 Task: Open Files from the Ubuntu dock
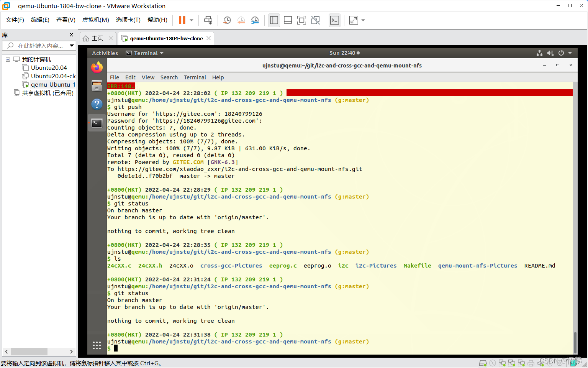pos(97,86)
